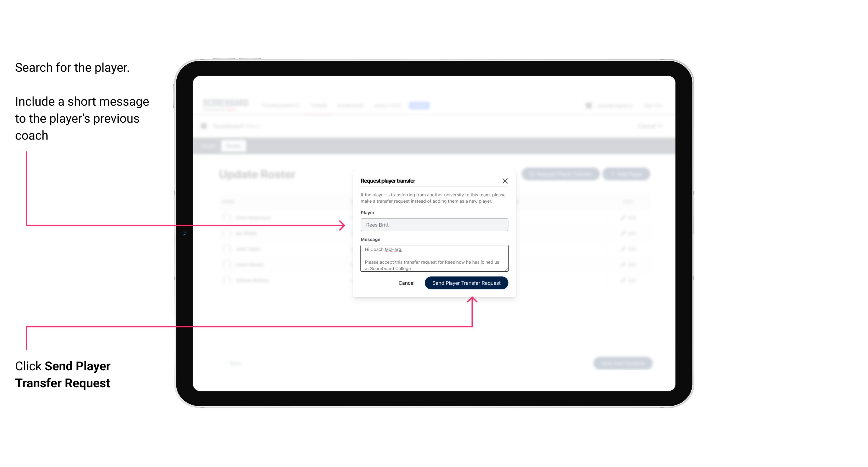This screenshot has width=868, height=467.
Task: Click the Rees Britt player input field
Action: pyautogui.click(x=433, y=225)
